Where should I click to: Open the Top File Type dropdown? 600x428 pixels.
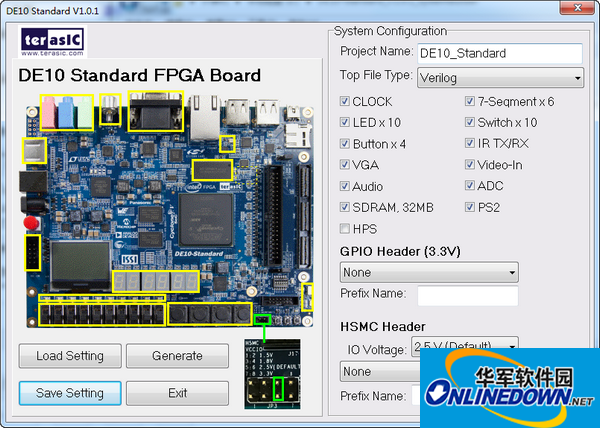(500, 77)
